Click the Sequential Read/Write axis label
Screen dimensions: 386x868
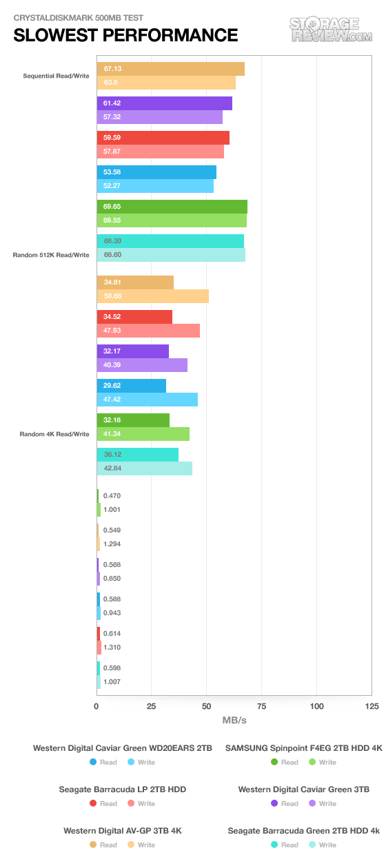pos(56,76)
